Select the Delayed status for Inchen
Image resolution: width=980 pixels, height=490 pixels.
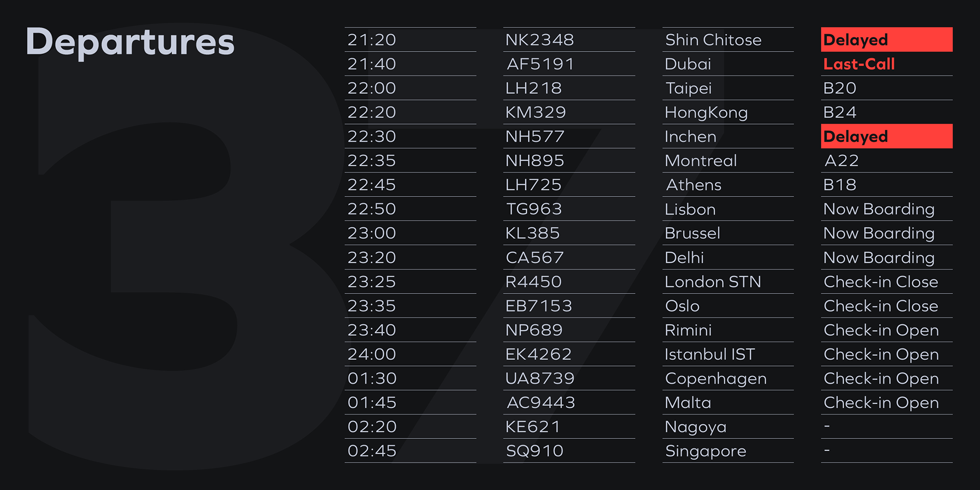click(x=887, y=136)
